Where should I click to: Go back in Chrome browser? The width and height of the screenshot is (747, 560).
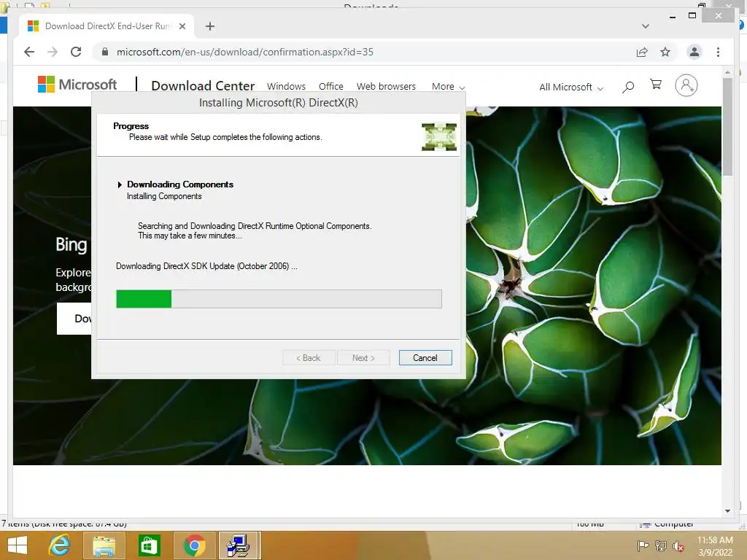pyautogui.click(x=29, y=52)
